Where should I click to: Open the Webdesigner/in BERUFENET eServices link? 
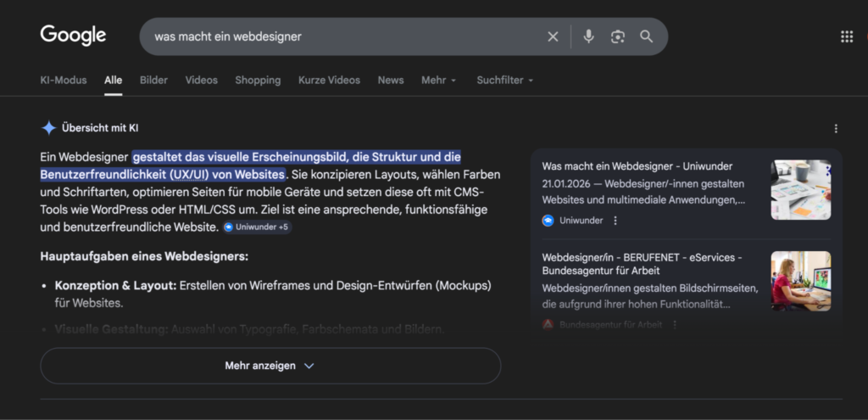pos(643,264)
